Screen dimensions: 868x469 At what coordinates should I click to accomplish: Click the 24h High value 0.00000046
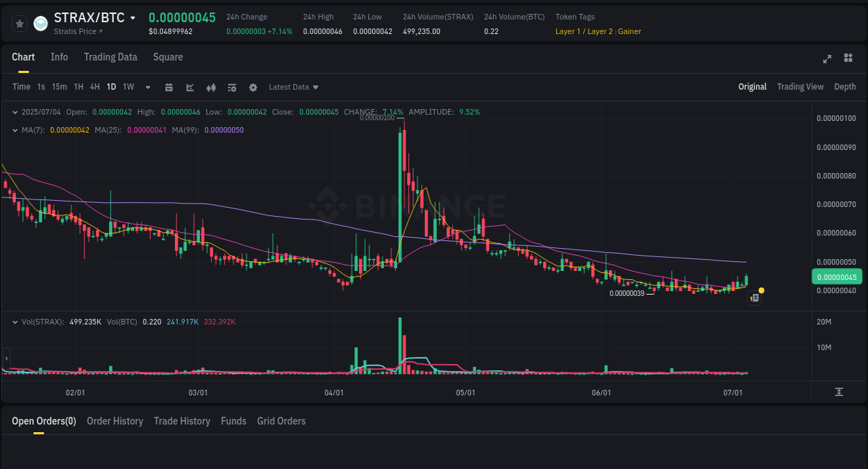pos(322,31)
